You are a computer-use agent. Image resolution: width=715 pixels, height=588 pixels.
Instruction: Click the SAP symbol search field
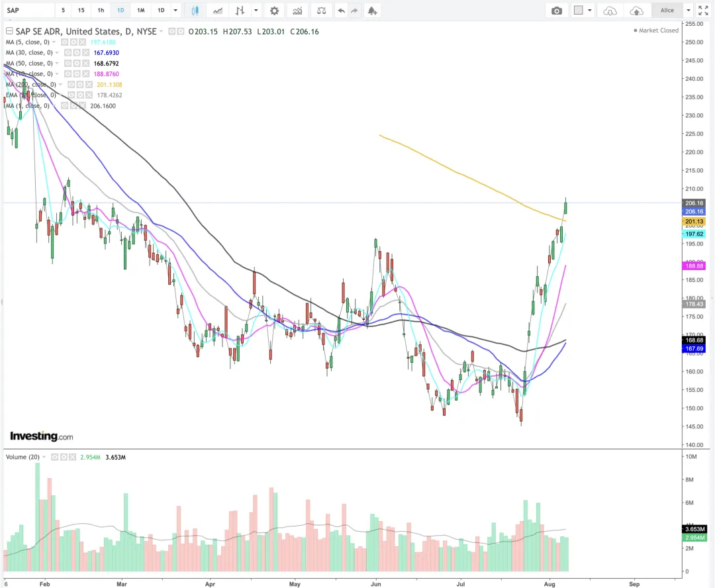coord(28,10)
